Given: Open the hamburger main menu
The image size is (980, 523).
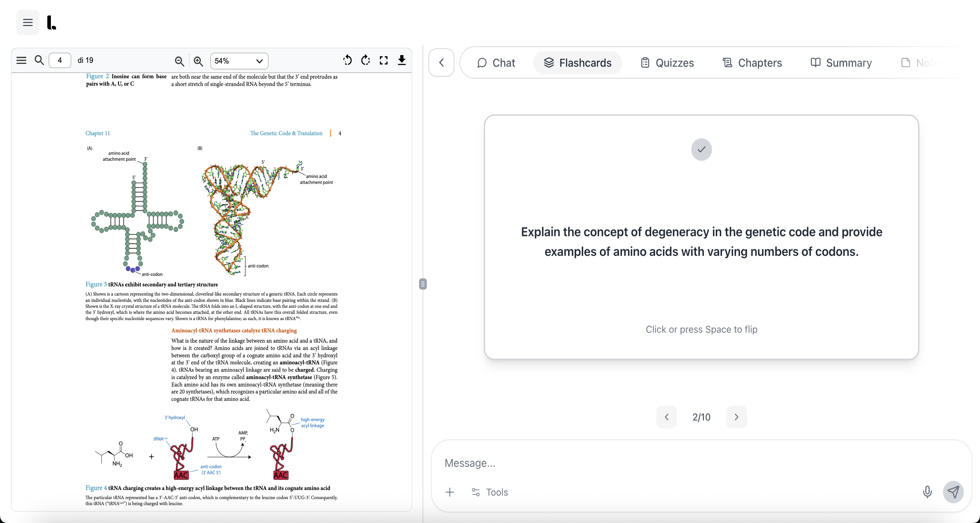Looking at the screenshot, I should coord(28,22).
